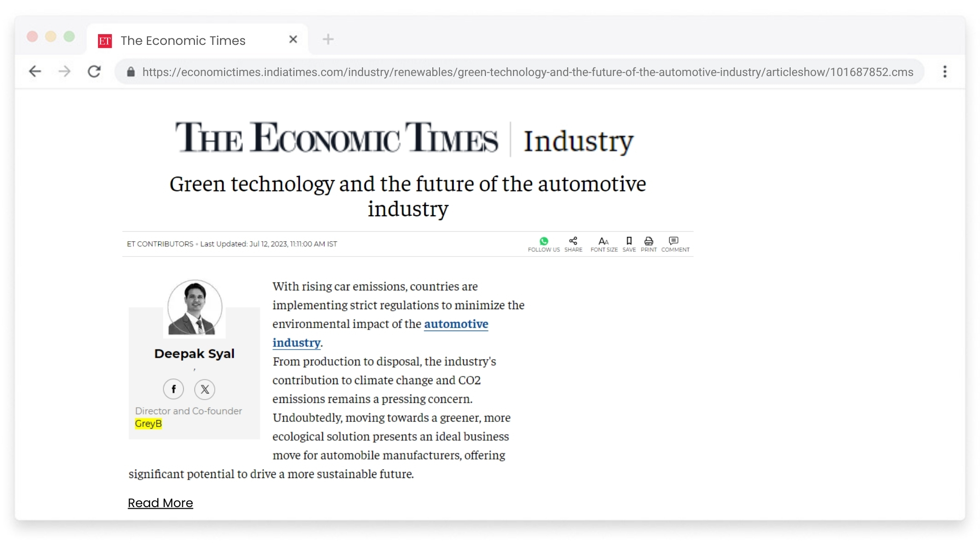Click the forward navigation arrow

[64, 71]
